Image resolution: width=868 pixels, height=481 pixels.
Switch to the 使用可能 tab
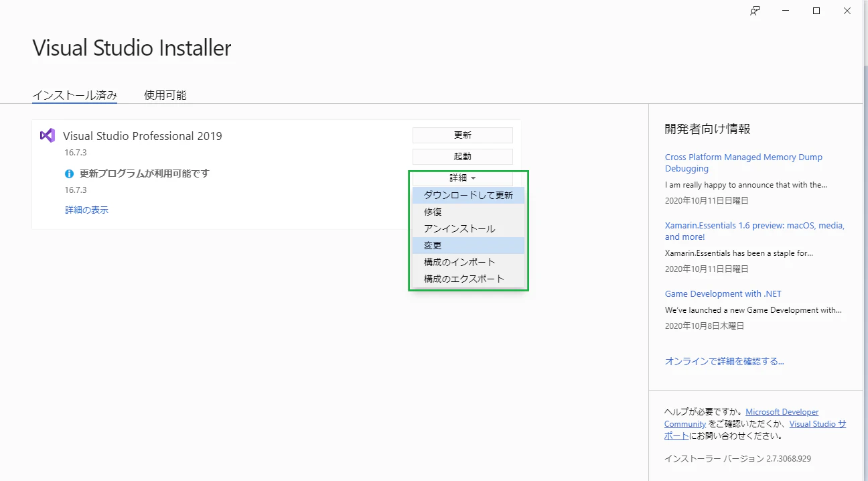tap(165, 95)
